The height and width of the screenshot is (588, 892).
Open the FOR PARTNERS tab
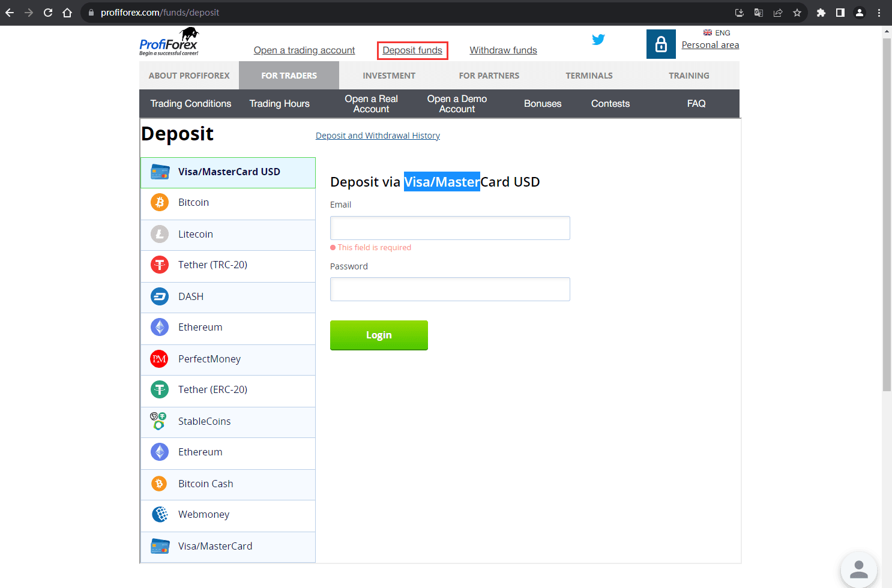point(489,76)
